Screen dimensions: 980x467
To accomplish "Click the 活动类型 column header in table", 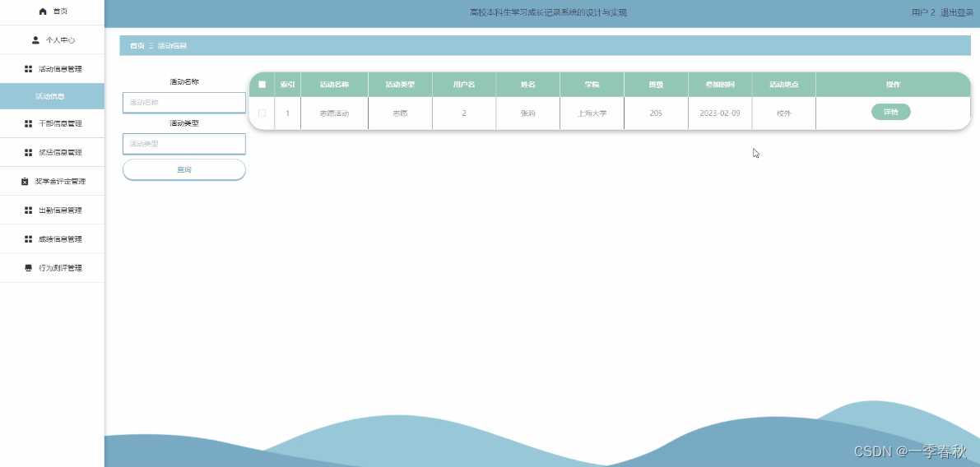I will click(x=400, y=85).
